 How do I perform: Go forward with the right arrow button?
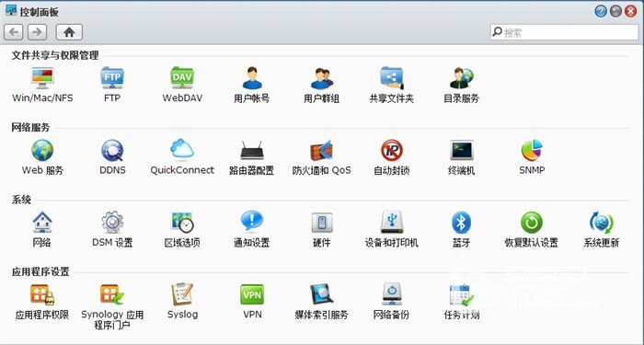[x=38, y=32]
